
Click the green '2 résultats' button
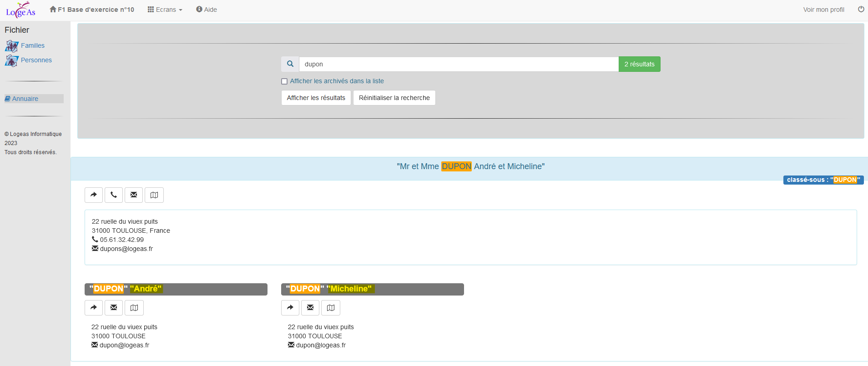639,64
